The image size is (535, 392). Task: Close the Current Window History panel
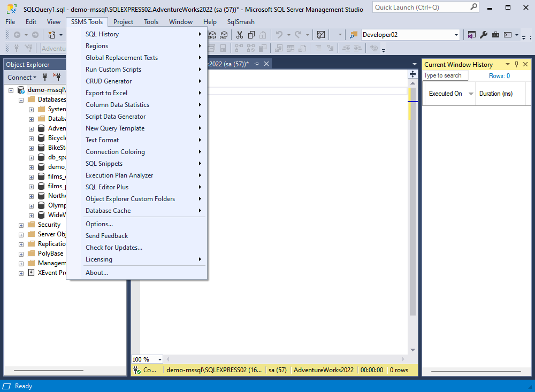[525, 64]
